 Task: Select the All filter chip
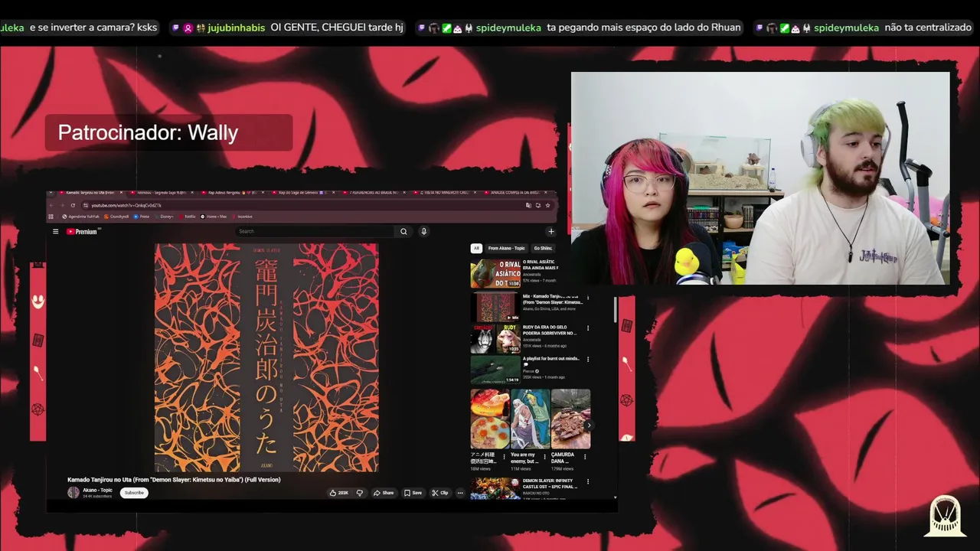click(476, 248)
